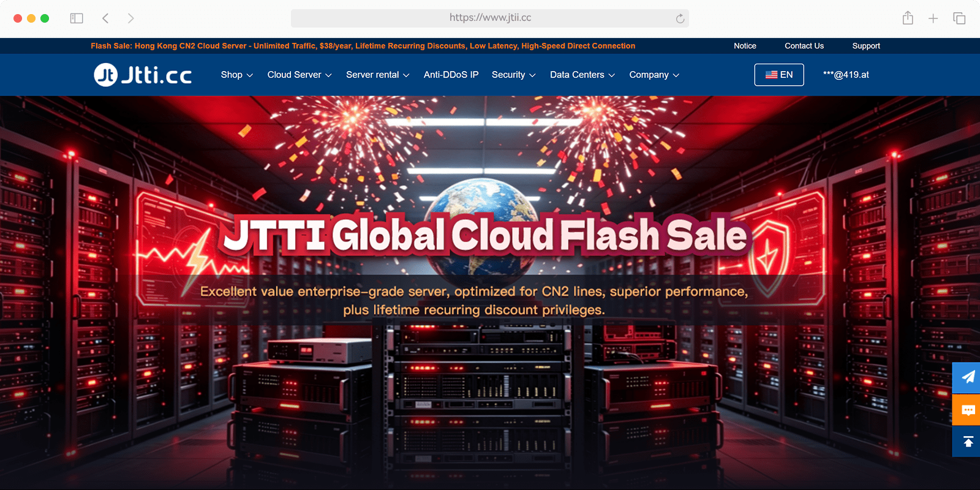
Task: Expand the Company dropdown menu
Action: click(654, 75)
